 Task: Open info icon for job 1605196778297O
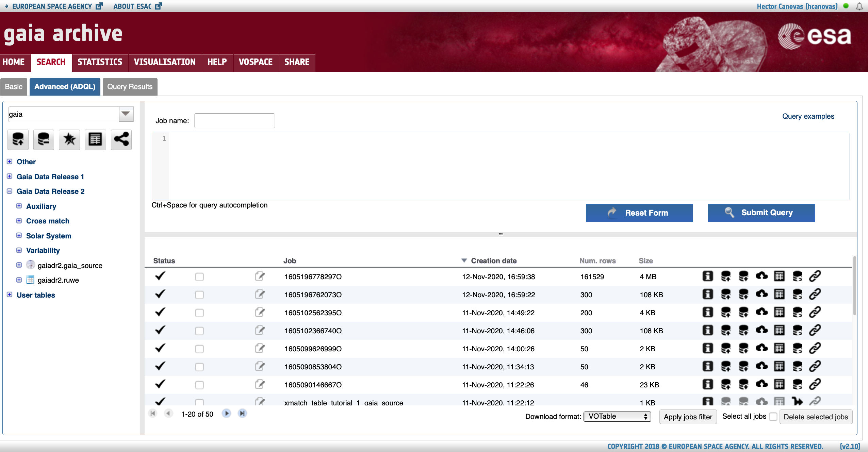(x=708, y=276)
